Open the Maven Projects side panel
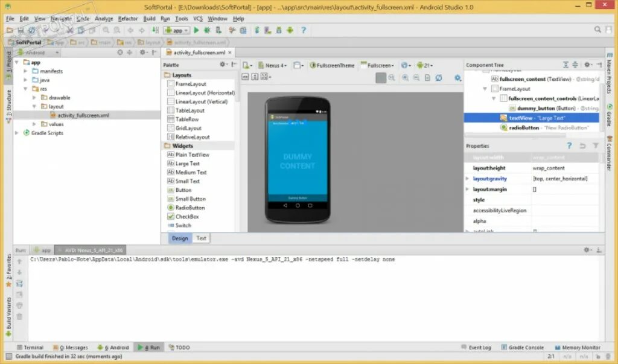The height and width of the screenshot is (364, 618). (x=610, y=74)
